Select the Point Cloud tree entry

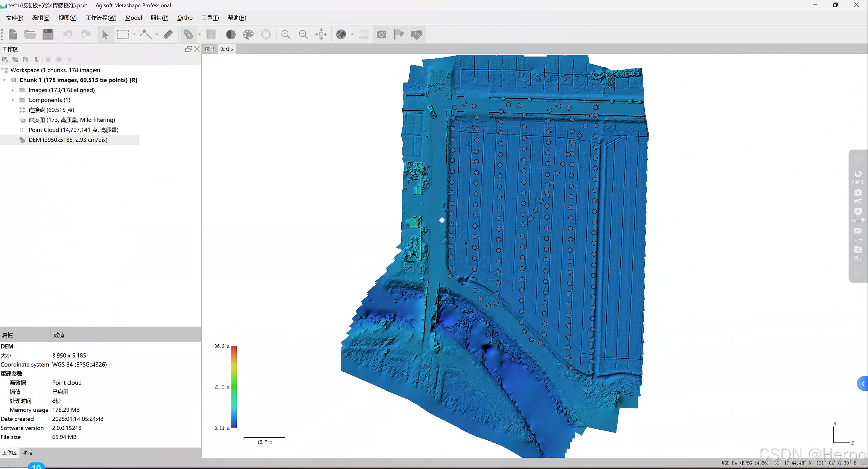[x=73, y=130]
